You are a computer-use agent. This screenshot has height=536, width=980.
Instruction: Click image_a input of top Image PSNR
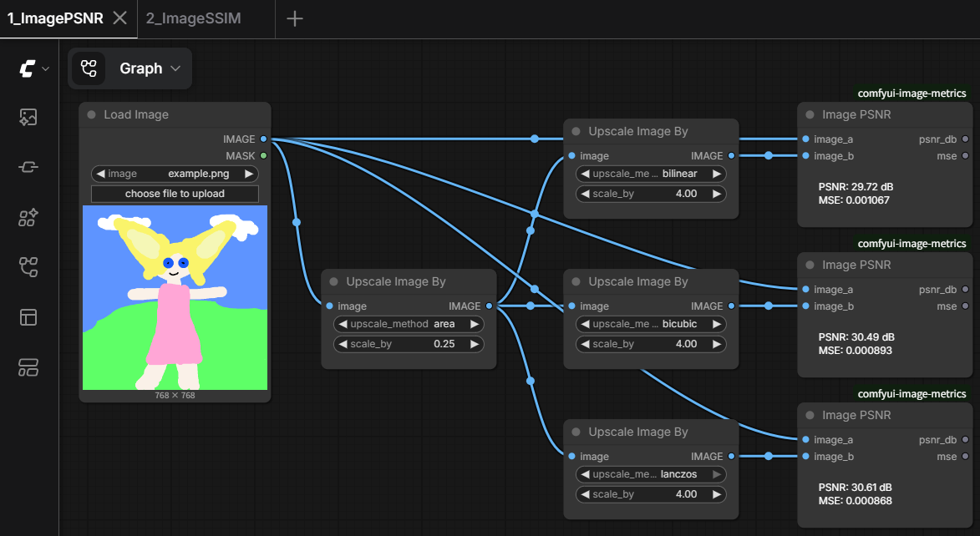(x=806, y=139)
